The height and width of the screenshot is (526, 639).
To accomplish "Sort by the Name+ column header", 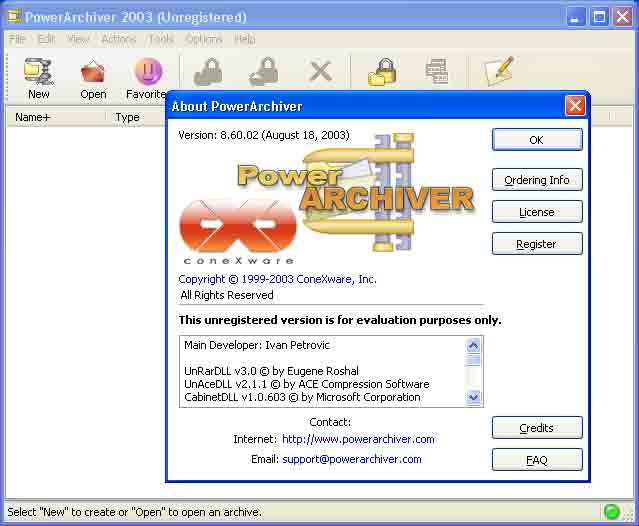I will click(x=56, y=117).
